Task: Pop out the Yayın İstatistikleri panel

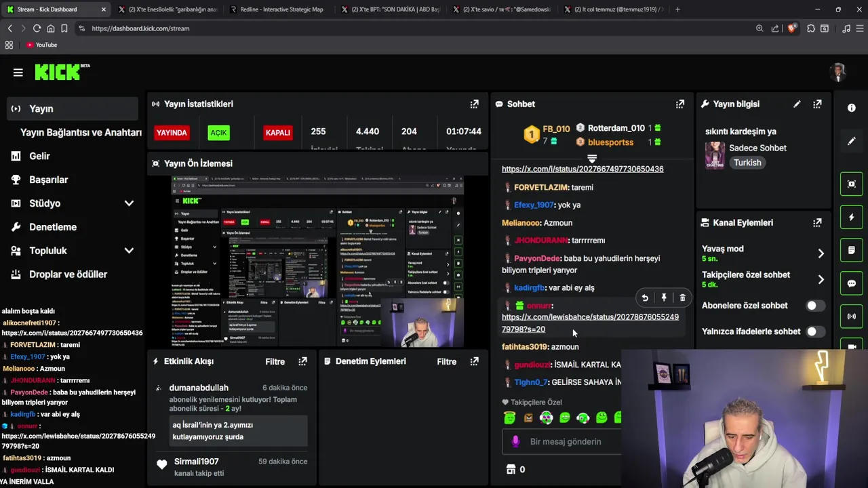Action: 474,104
